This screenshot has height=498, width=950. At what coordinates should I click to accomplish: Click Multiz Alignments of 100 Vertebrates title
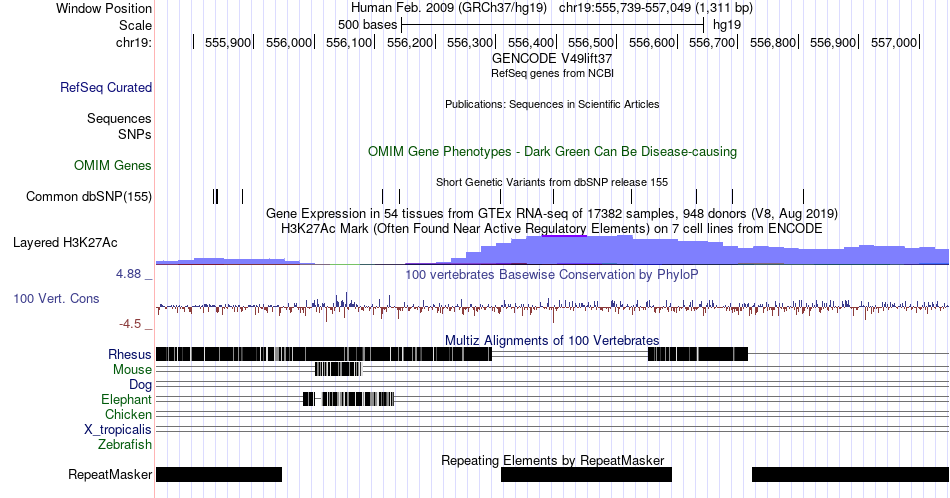552,340
